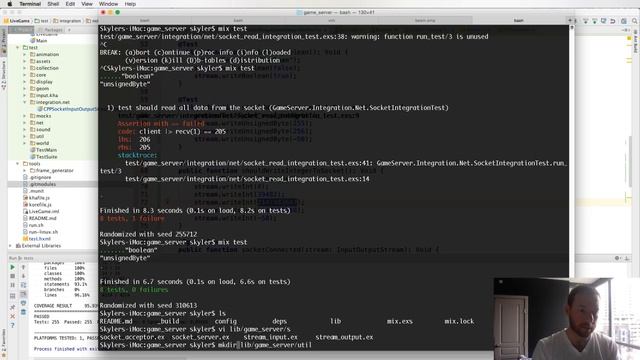Click the test breadcrumb in IDE navigation bar
This screenshot has width=640, height=360.
click(42, 21)
